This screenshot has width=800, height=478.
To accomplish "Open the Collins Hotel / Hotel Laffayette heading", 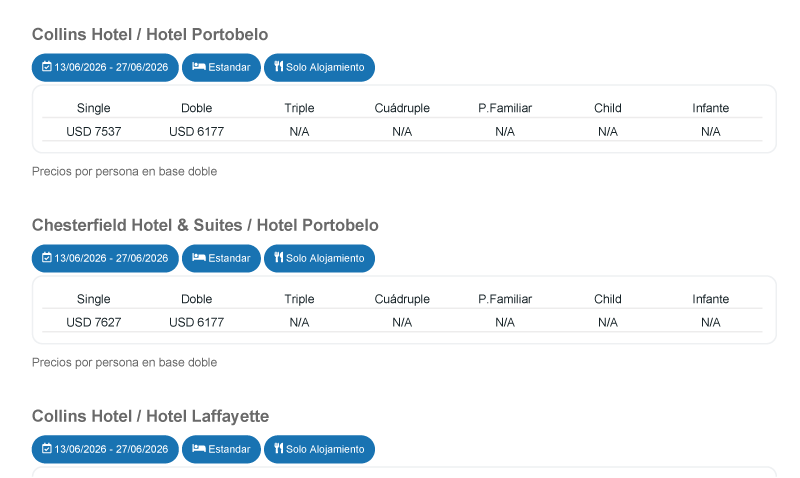I will click(150, 416).
